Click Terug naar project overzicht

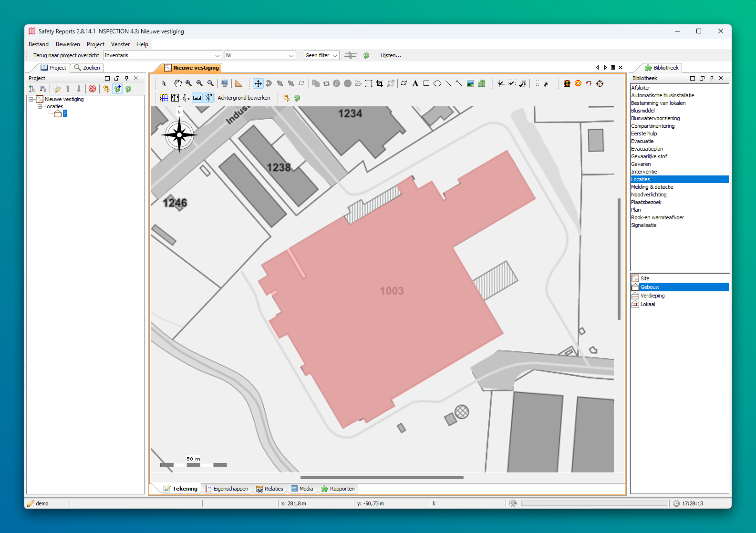click(66, 55)
